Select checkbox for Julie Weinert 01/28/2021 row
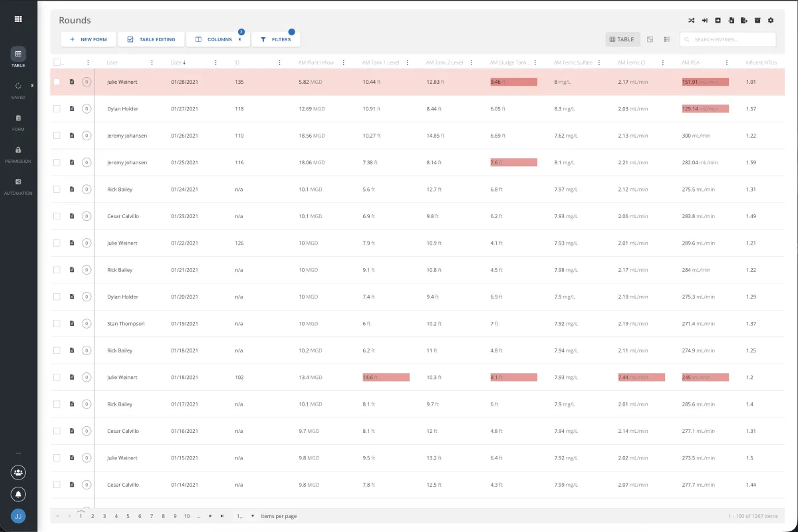This screenshot has width=798, height=532. 57,82
